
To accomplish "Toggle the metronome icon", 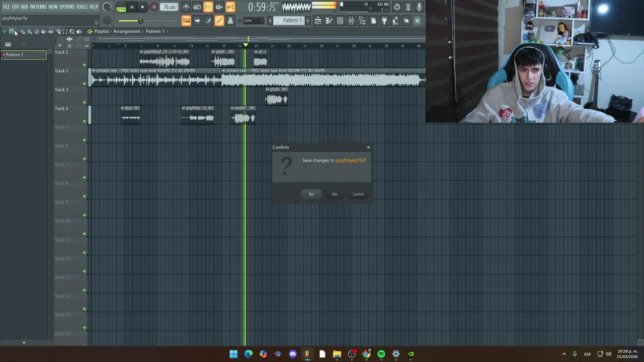I will (186, 7).
